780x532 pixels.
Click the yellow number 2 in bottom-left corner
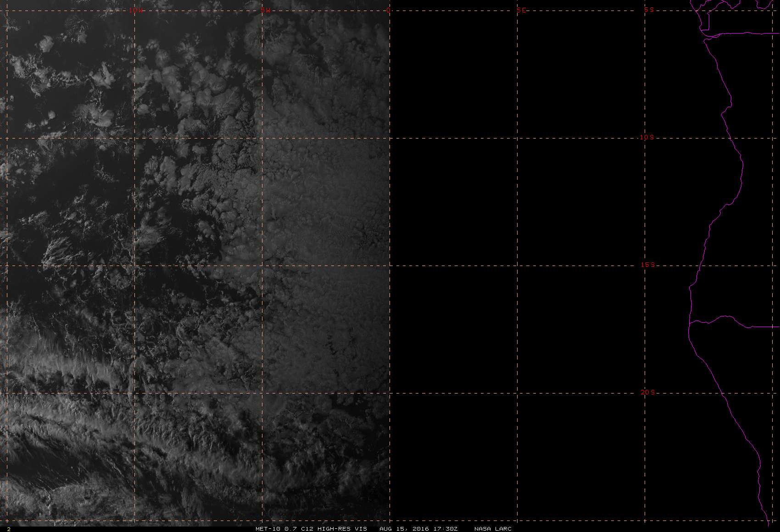[x=8, y=529]
